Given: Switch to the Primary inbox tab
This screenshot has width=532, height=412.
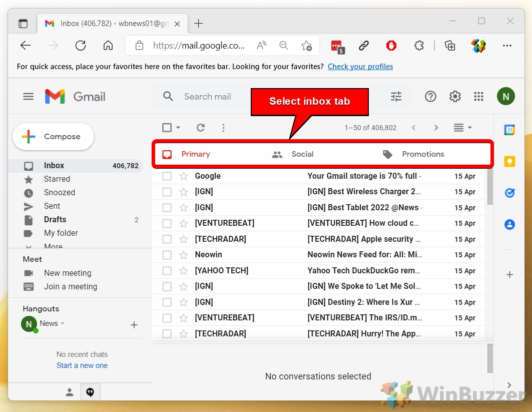Looking at the screenshot, I should pyautogui.click(x=196, y=154).
